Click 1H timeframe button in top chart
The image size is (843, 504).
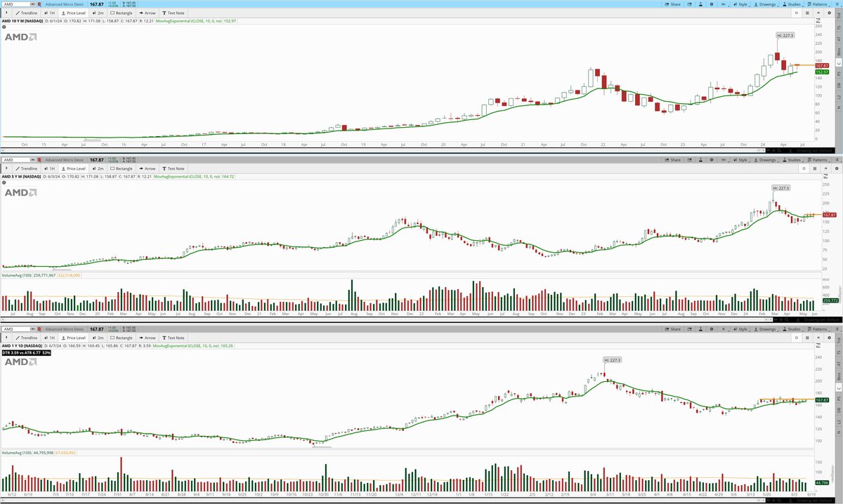click(49, 13)
